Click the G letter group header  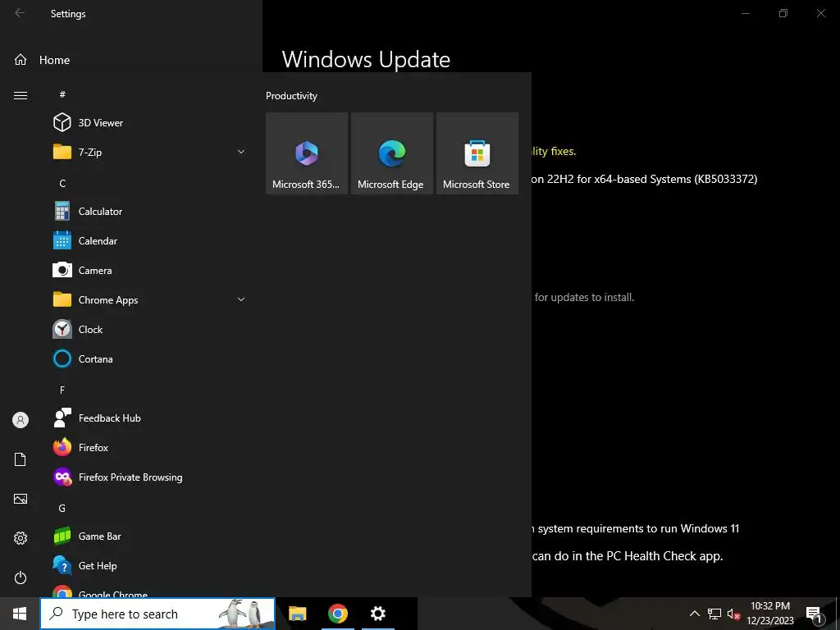[x=62, y=508]
